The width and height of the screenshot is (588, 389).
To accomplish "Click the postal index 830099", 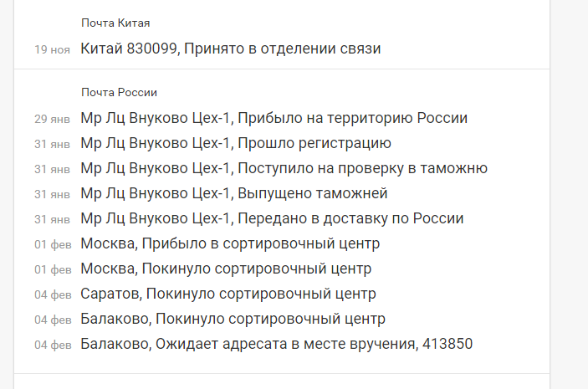I will [x=152, y=49].
